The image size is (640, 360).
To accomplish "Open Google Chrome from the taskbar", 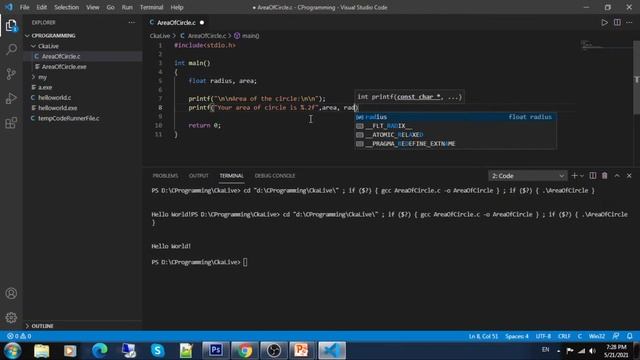I will [x=245, y=350].
